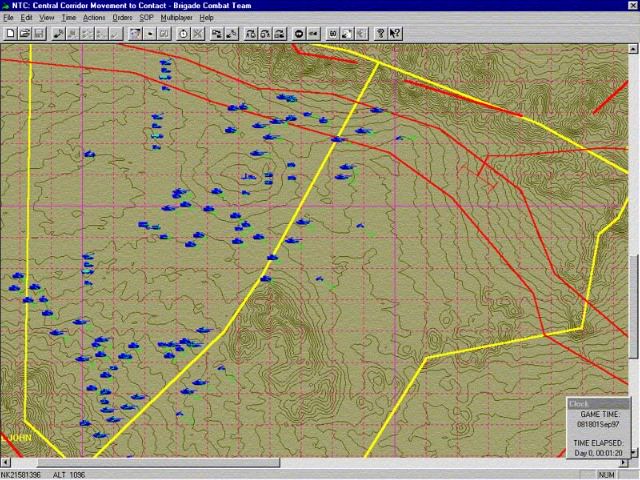This screenshot has height=480, width=640.
Task: Expand the Time menu
Action: [x=68, y=18]
